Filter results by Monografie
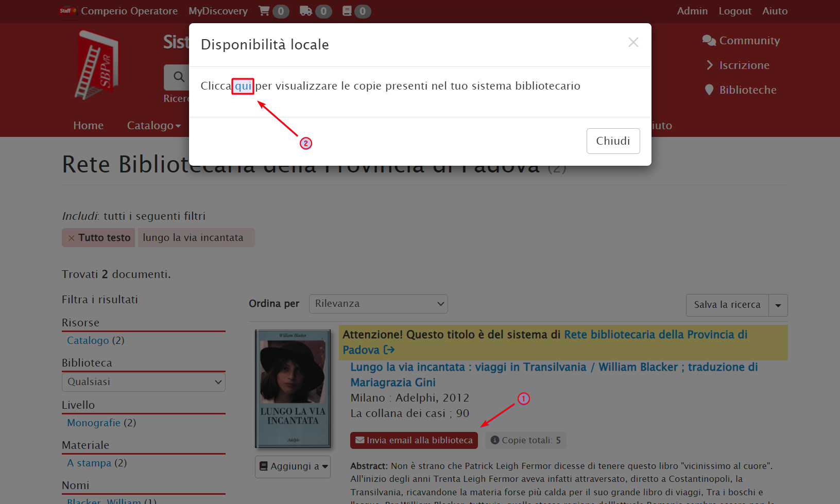 tap(94, 423)
